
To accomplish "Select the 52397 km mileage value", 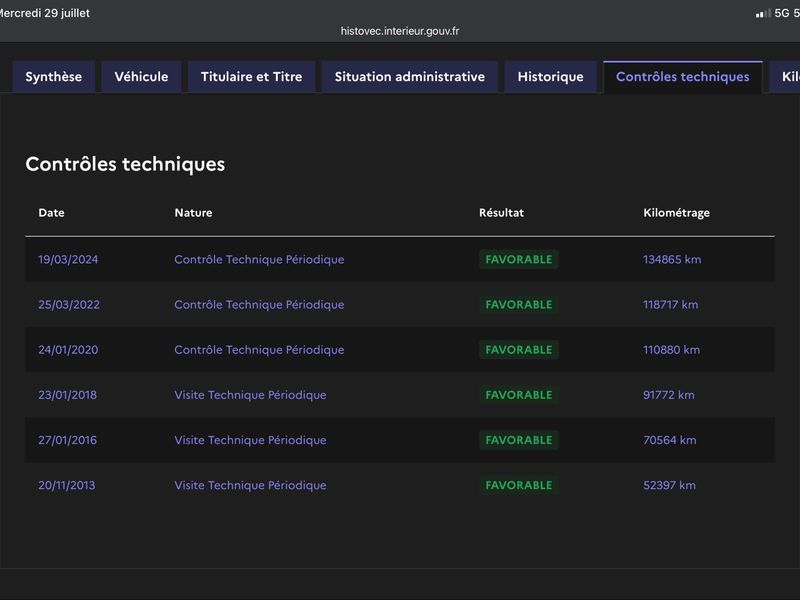I will coord(669,485).
